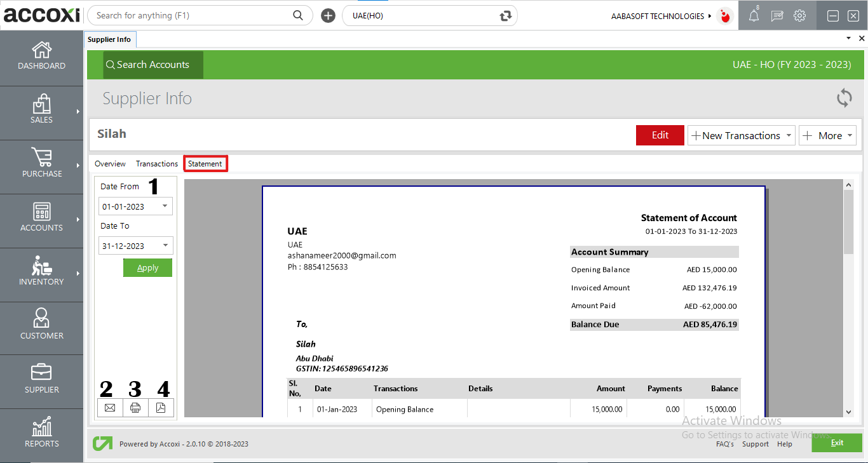This screenshot has height=463, width=868.
Task: Click the red Edit button
Action: 660,135
